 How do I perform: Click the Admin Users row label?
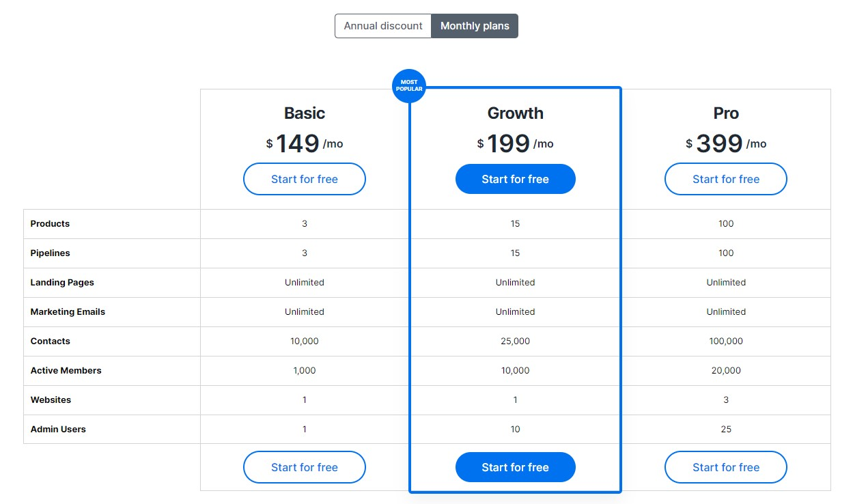(58, 430)
